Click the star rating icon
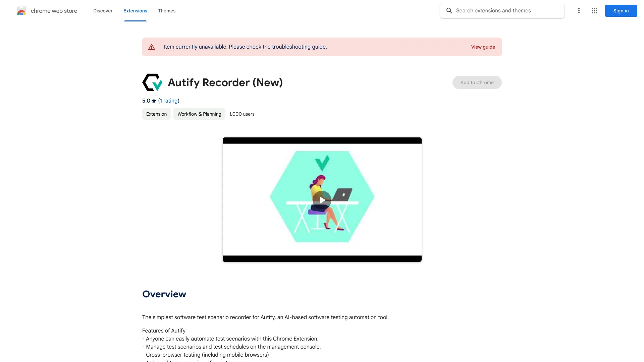 point(154,100)
